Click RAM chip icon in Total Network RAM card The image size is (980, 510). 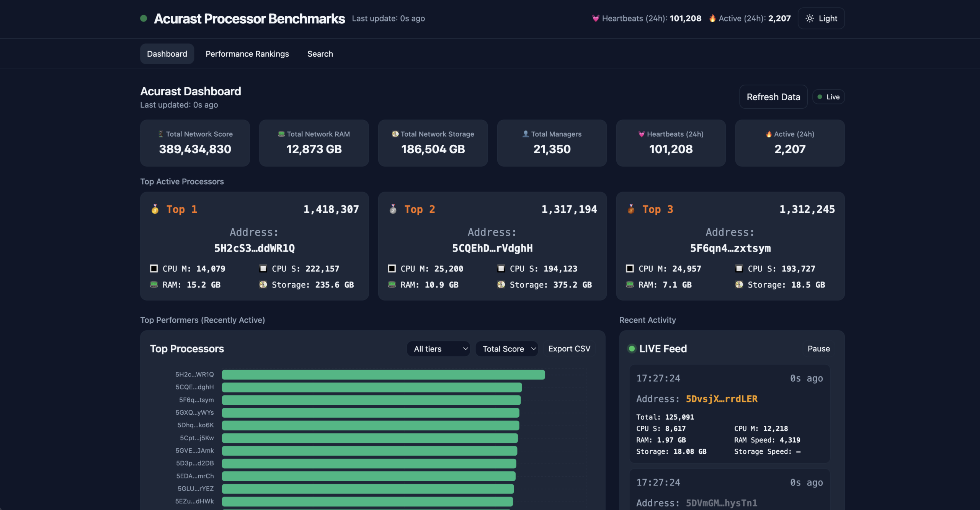pos(281,134)
